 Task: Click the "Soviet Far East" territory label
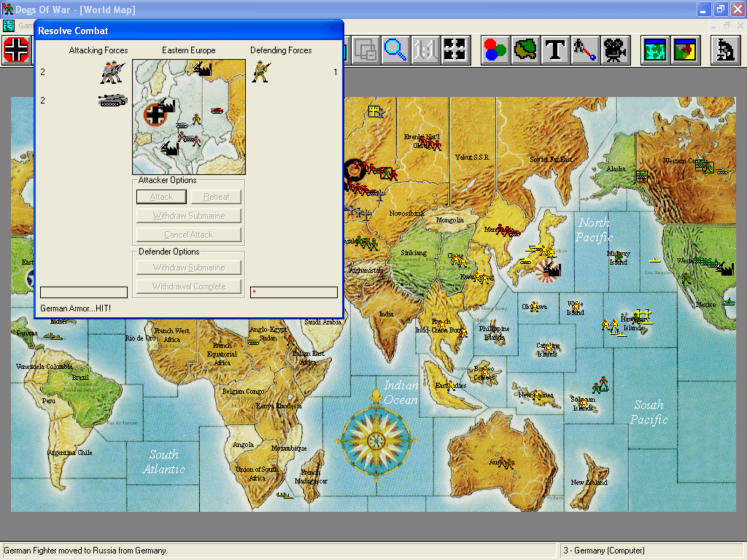pos(551,160)
